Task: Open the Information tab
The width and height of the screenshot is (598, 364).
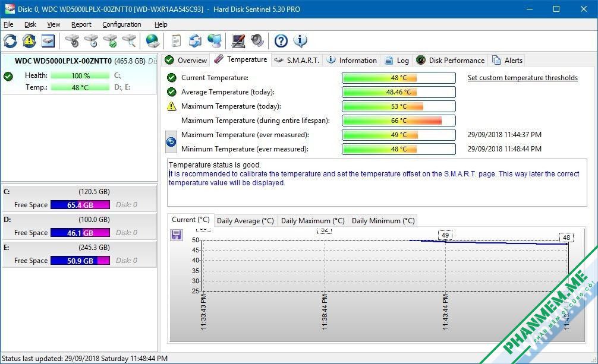Action: [352, 60]
